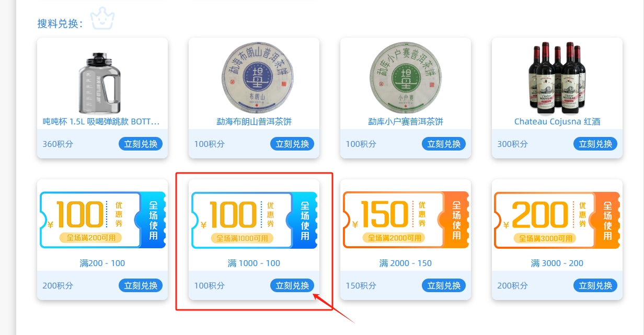Click 立刻兑换 for 满 3000 - 200 coupon
The width and height of the screenshot is (644, 335).
(x=595, y=285)
